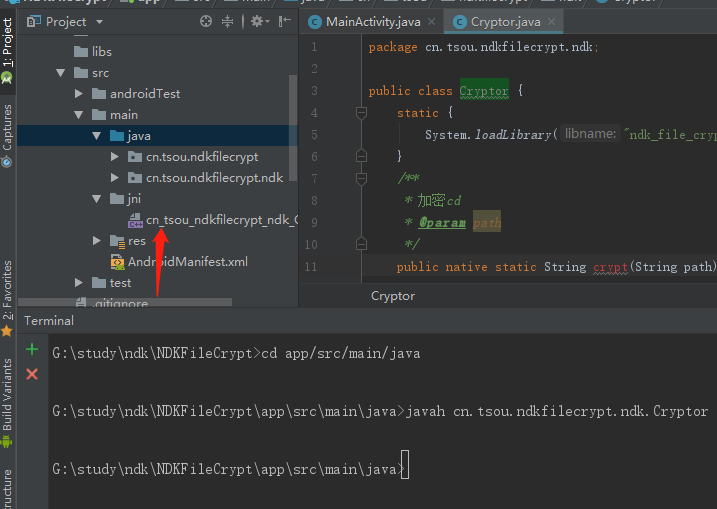Click the @param tag in Javadoc
The image size is (717, 509).
[442, 223]
